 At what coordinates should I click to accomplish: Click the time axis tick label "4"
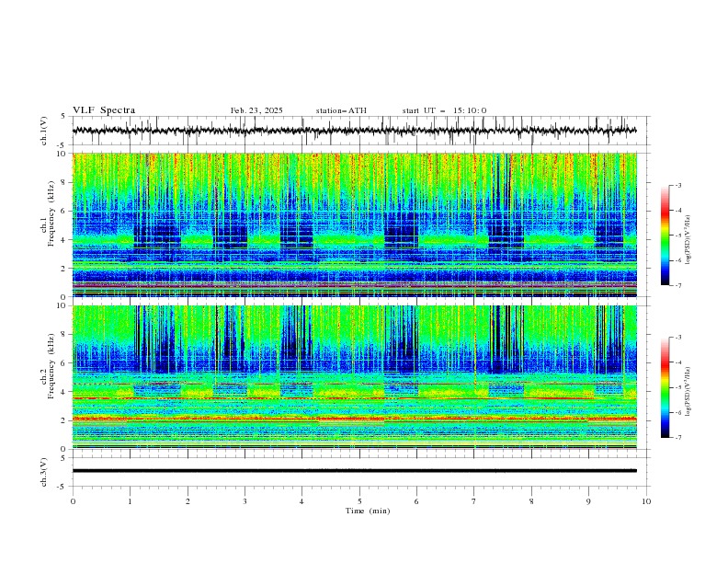[x=301, y=501]
